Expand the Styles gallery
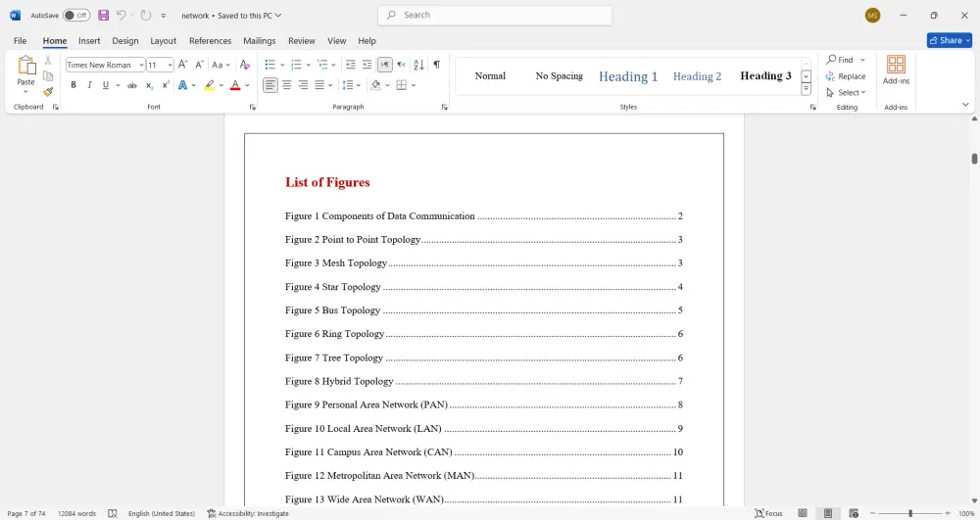 pyautogui.click(x=807, y=90)
